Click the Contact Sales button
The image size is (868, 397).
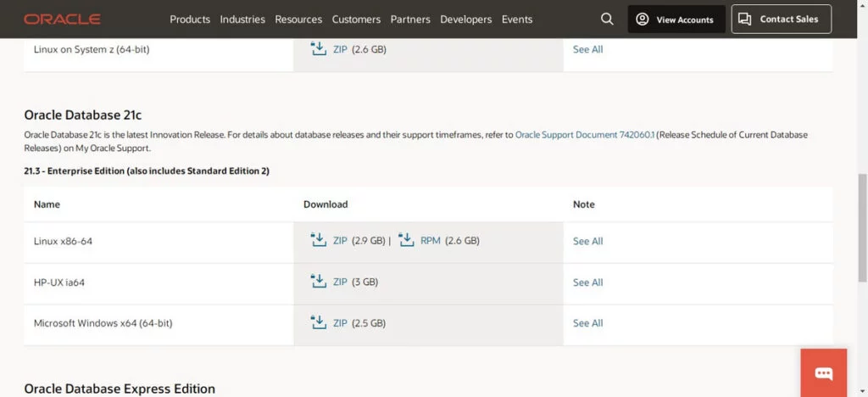point(781,20)
